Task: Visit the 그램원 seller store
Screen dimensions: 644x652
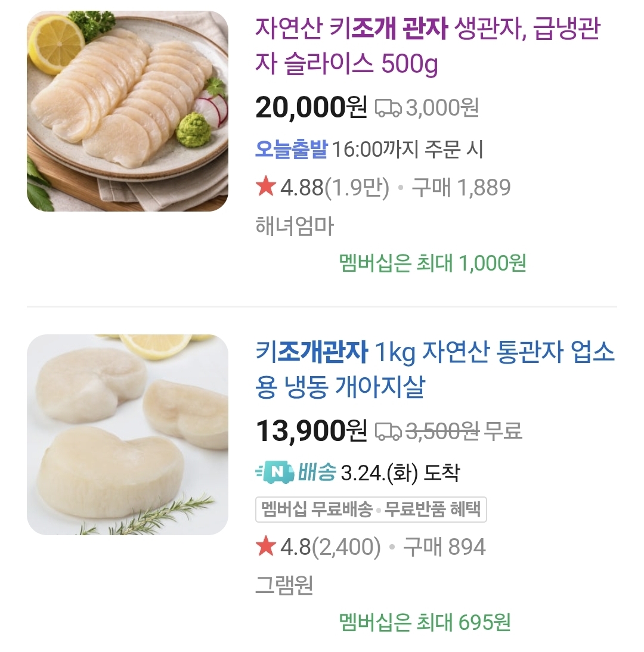Action: point(284,585)
